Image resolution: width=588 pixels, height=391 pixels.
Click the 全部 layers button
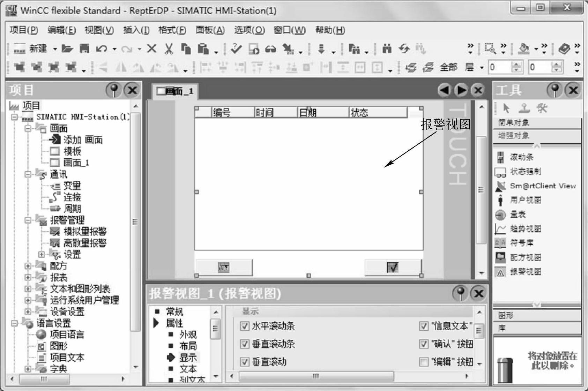[448, 67]
